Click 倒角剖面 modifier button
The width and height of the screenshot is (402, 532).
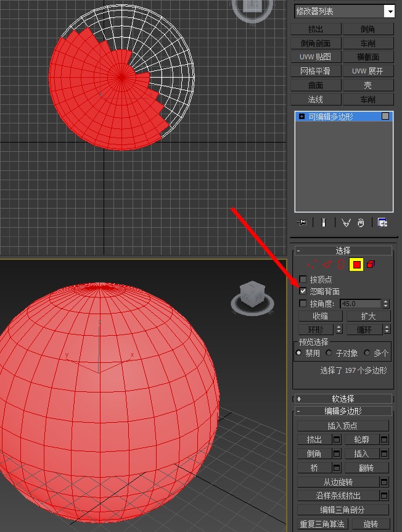click(316, 43)
